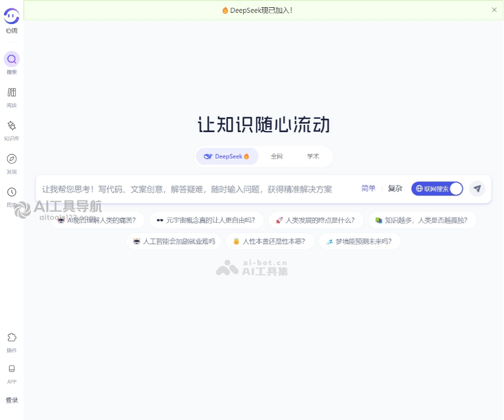This screenshot has height=420, width=504.
Task: Select the DeepSeek search tab
Action: (x=227, y=156)
